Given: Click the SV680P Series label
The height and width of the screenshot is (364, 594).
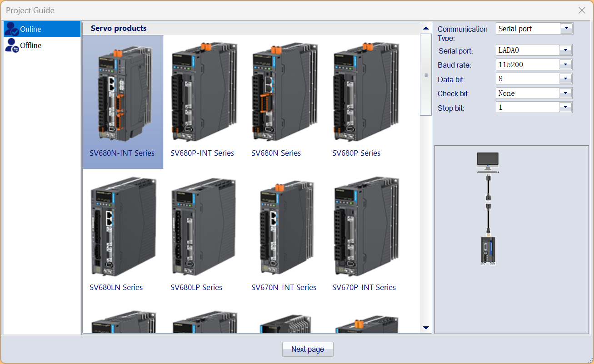Looking at the screenshot, I should (x=356, y=153).
